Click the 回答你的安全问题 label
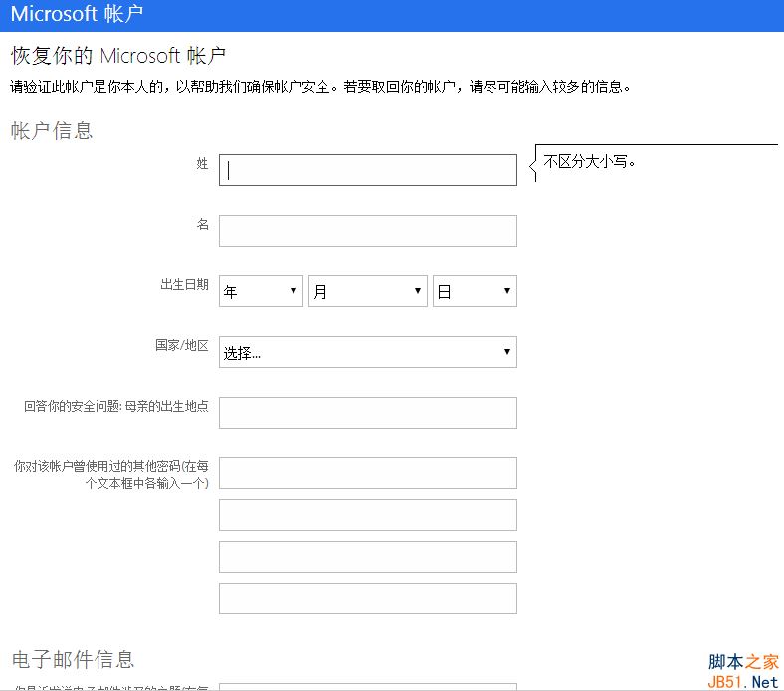This screenshot has height=691, width=784. pos(116,406)
